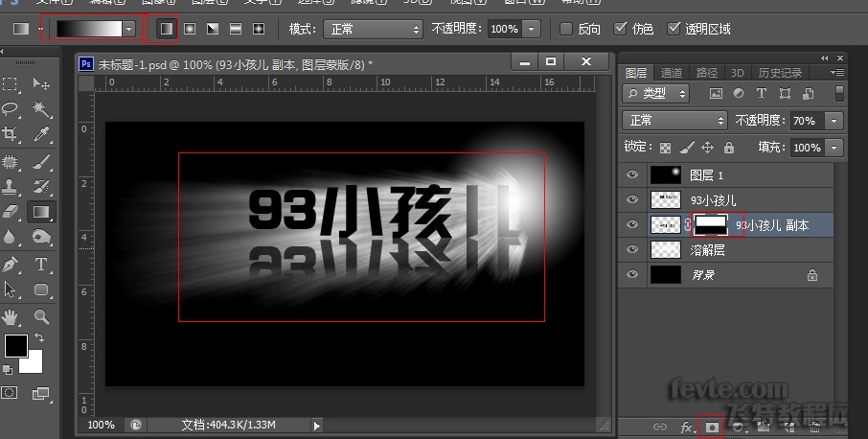Hide the 溶解层 layer
Screen dimensions: 868x439
[x=630, y=250]
